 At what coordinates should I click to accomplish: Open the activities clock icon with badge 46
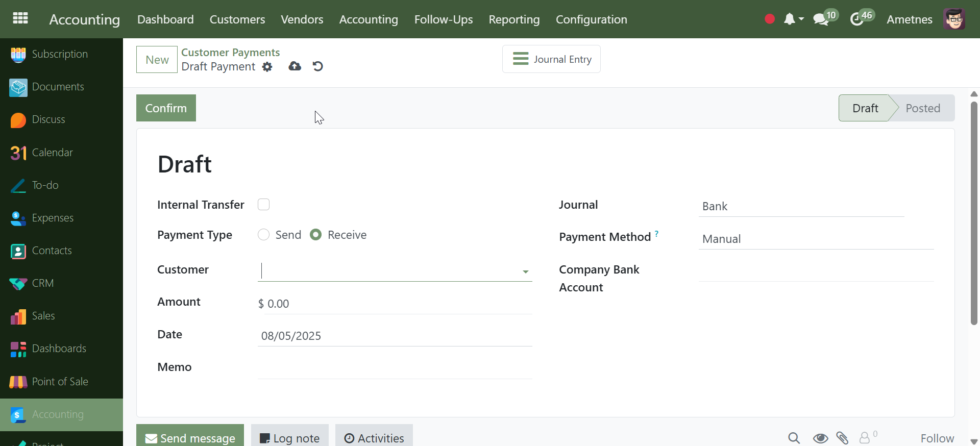[857, 19]
